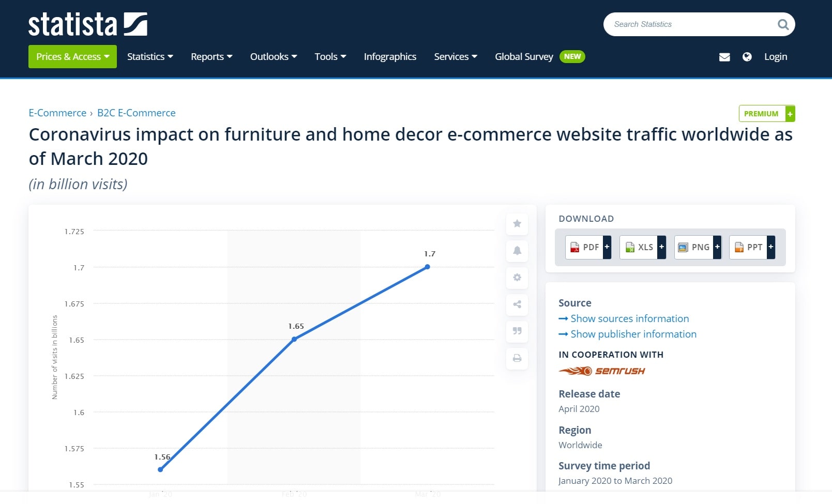
Task: Open chart settings with the gear icon
Action: pyautogui.click(x=517, y=278)
